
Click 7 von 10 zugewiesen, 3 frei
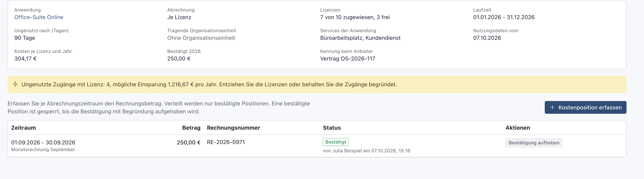pos(355,17)
